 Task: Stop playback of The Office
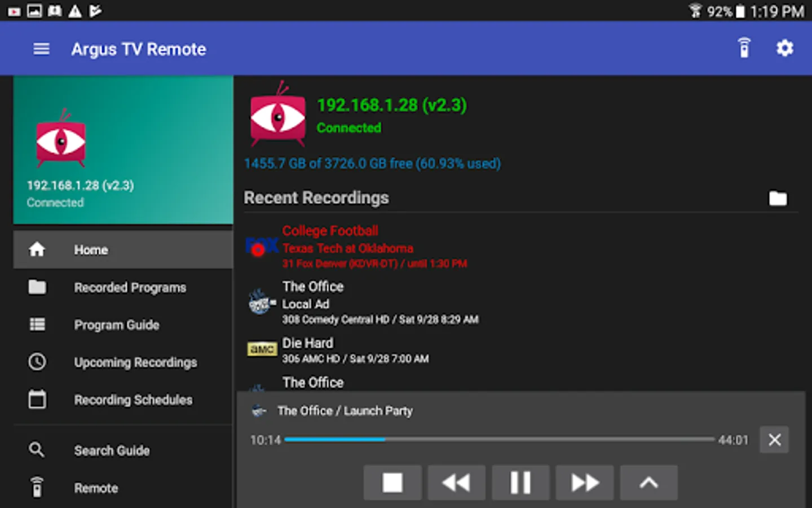(x=392, y=483)
